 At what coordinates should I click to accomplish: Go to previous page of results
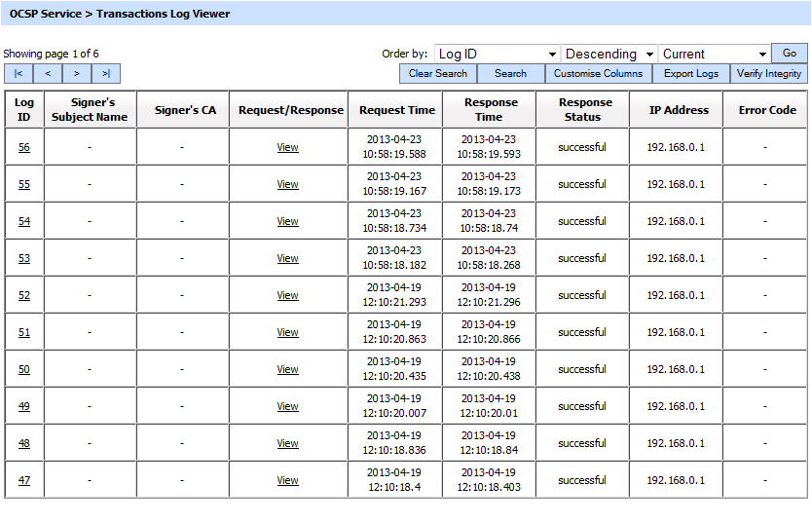coord(48,74)
